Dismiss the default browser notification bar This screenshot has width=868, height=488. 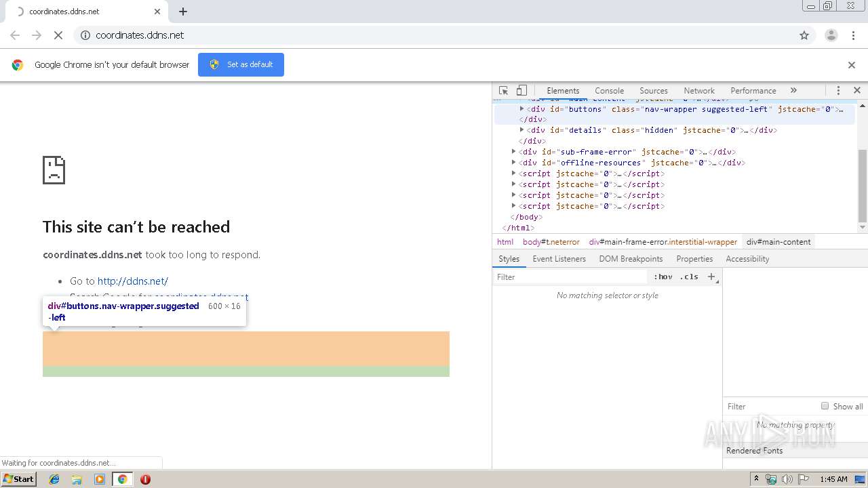[x=852, y=65]
